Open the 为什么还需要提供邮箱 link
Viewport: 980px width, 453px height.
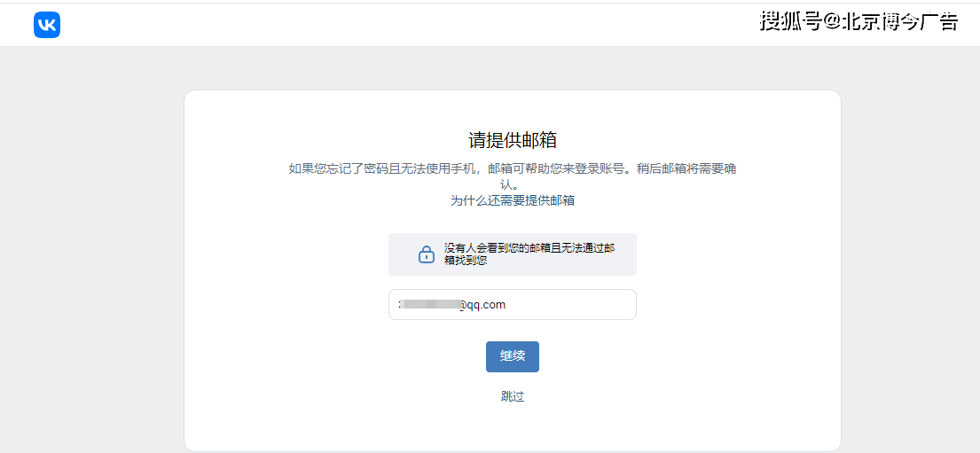[512, 200]
